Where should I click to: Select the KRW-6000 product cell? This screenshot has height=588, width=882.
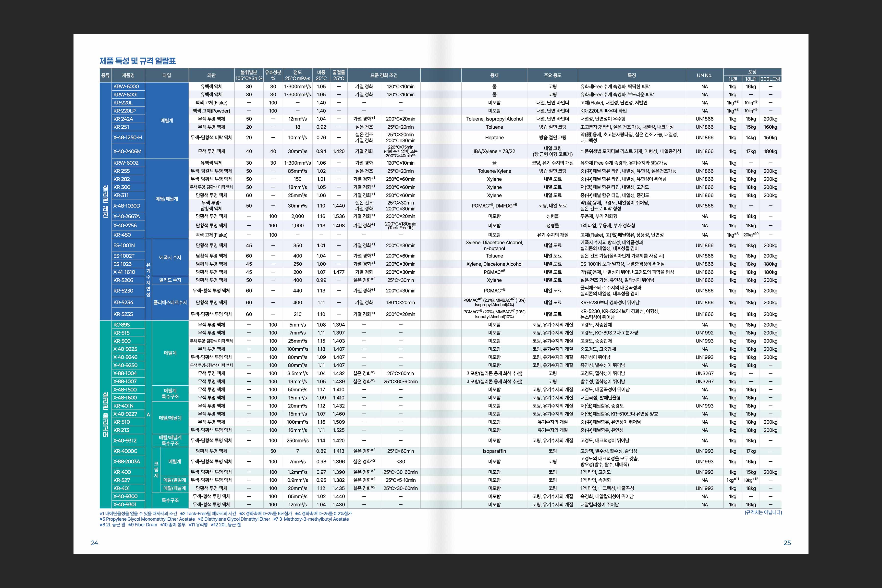(x=126, y=87)
